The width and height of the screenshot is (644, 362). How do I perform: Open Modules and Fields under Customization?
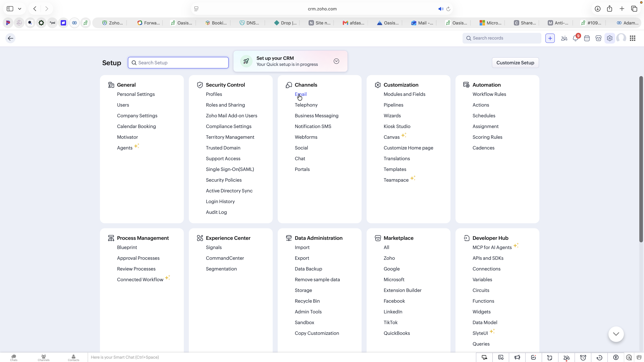point(405,94)
